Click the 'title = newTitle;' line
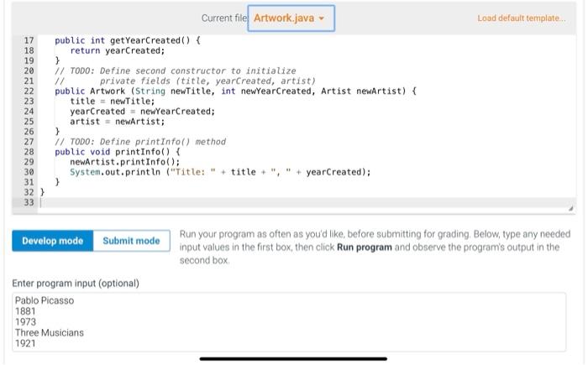Viewport: 588px width, 365px height. point(112,102)
